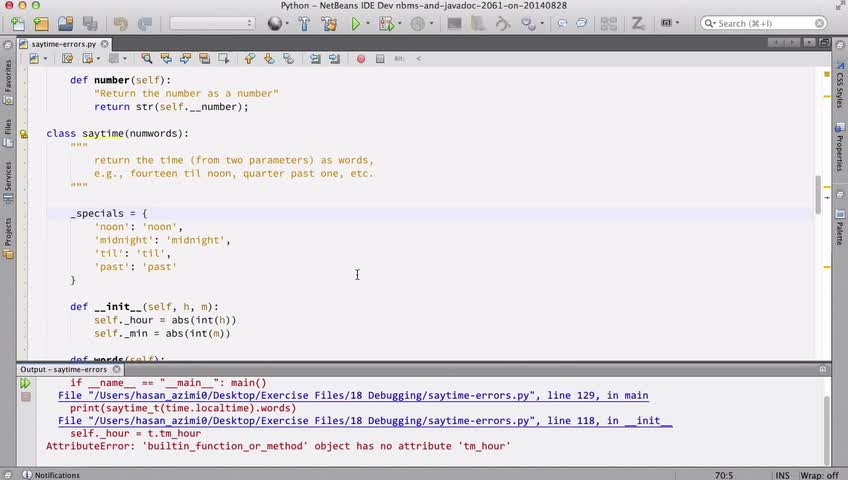Screen dimensions: 848x480
Task: Click the Shift Line Right icon
Action: [x=334, y=58]
